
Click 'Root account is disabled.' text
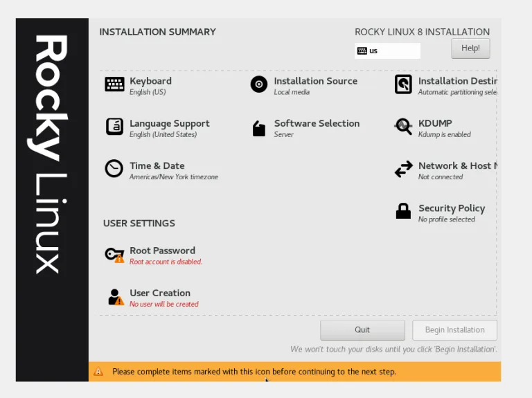[166, 262]
